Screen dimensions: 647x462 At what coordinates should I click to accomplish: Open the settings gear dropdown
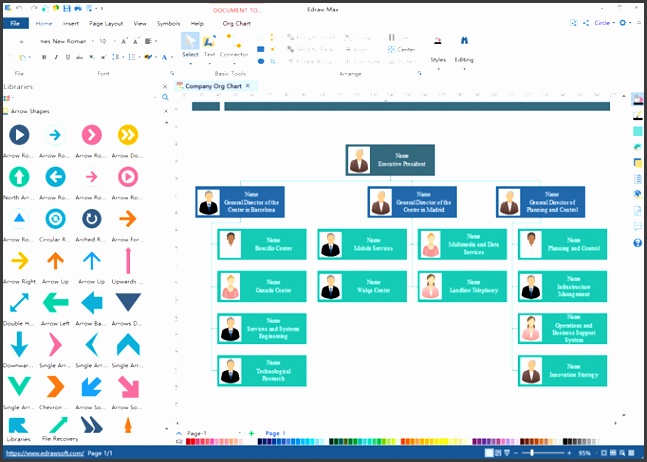(625, 23)
